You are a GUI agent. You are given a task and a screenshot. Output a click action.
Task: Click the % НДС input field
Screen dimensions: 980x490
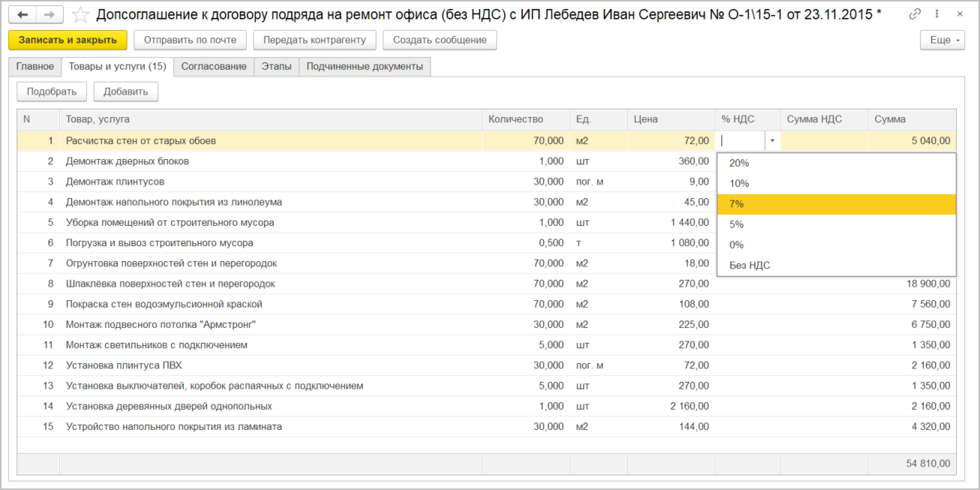(x=741, y=140)
